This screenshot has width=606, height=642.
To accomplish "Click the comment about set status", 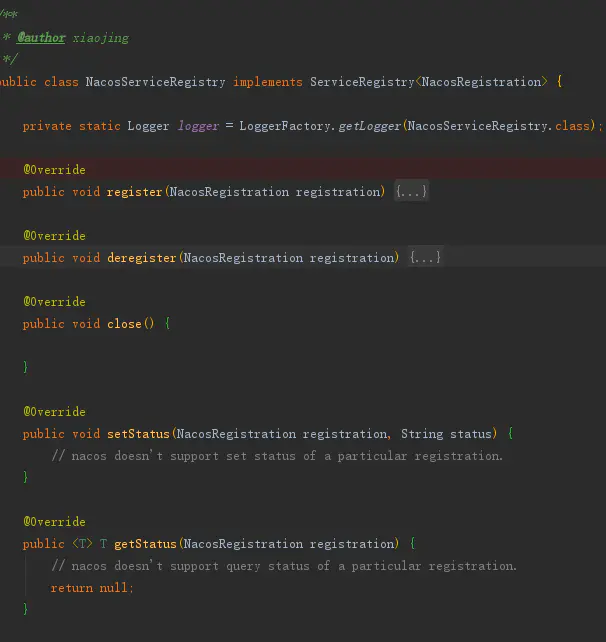I will 277,456.
